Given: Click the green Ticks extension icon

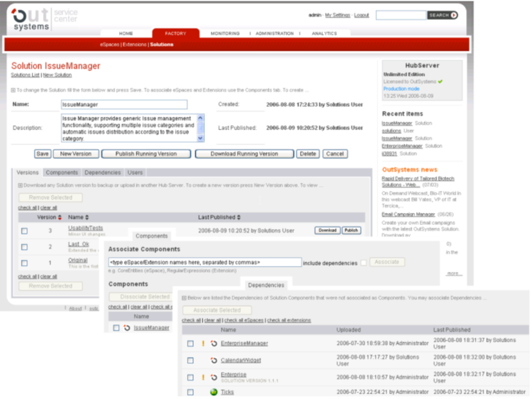Looking at the screenshot, I should [214, 392].
